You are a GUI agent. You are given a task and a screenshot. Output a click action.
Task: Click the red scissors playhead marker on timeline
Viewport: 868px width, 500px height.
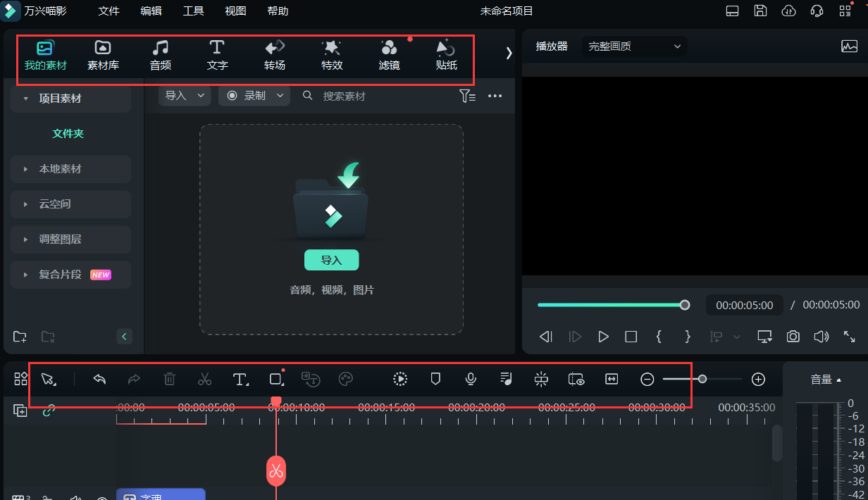tap(276, 471)
